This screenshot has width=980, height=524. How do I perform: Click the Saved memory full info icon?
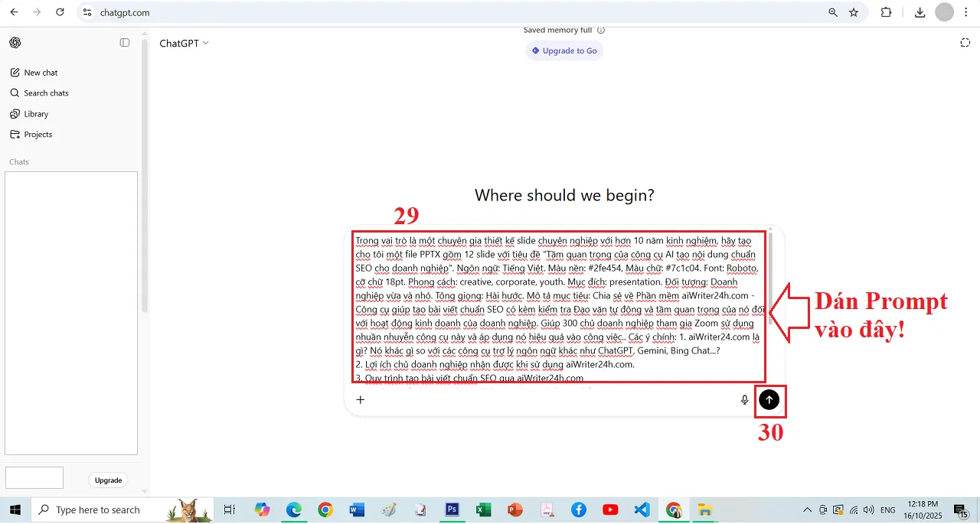[601, 31]
